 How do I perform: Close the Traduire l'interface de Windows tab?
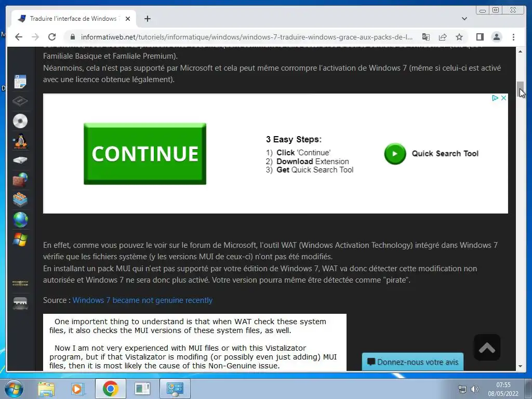[128, 19]
